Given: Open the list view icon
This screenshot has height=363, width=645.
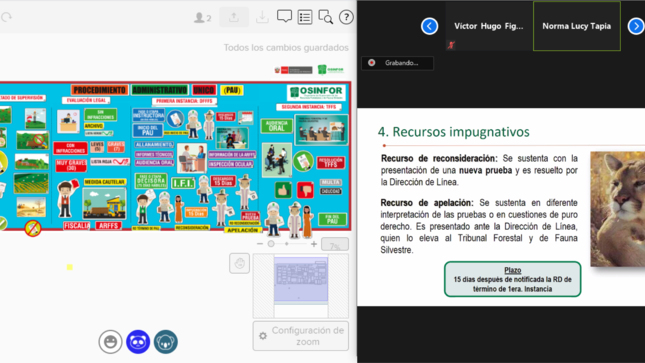Looking at the screenshot, I should click(305, 17).
